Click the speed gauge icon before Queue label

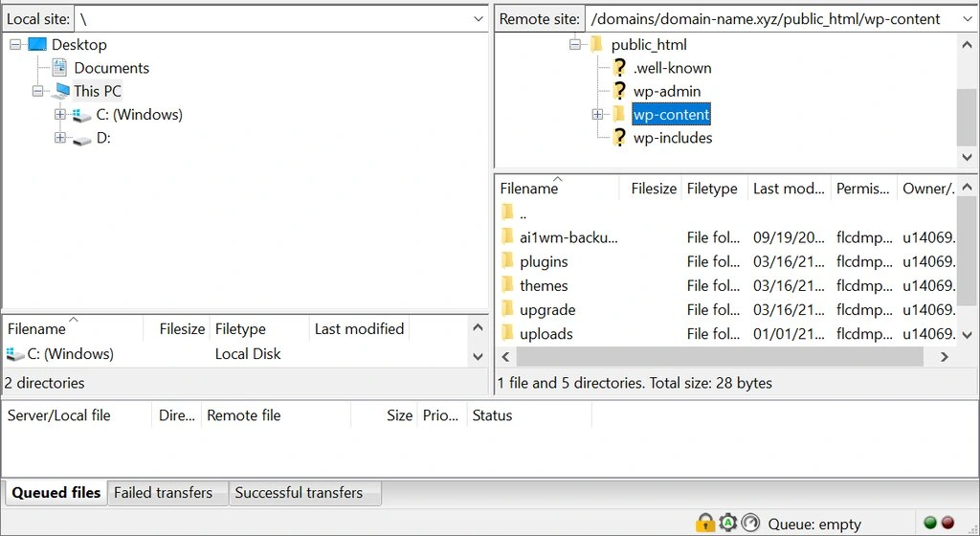coord(750,523)
